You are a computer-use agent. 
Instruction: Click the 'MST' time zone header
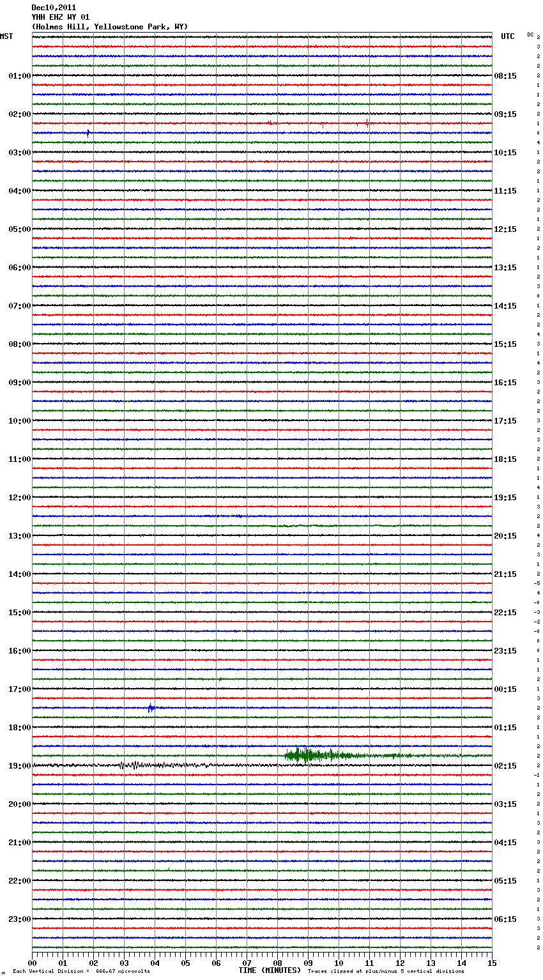pyautogui.click(x=6, y=36)
